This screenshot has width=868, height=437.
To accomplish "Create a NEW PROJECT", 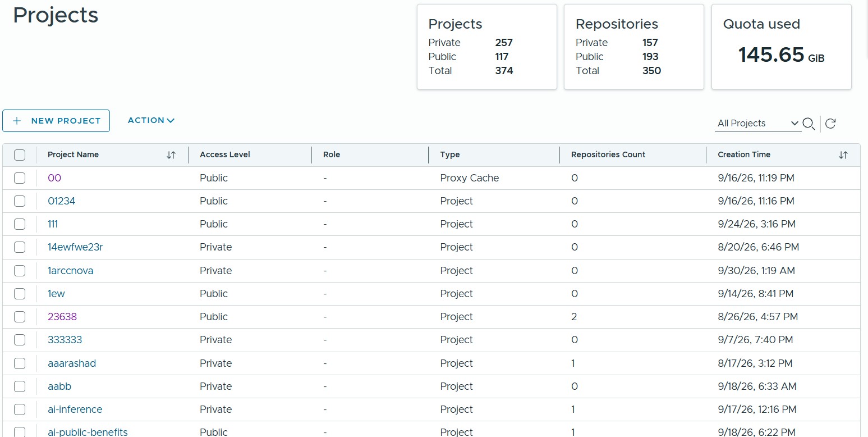I will click(x=56, y=121).
